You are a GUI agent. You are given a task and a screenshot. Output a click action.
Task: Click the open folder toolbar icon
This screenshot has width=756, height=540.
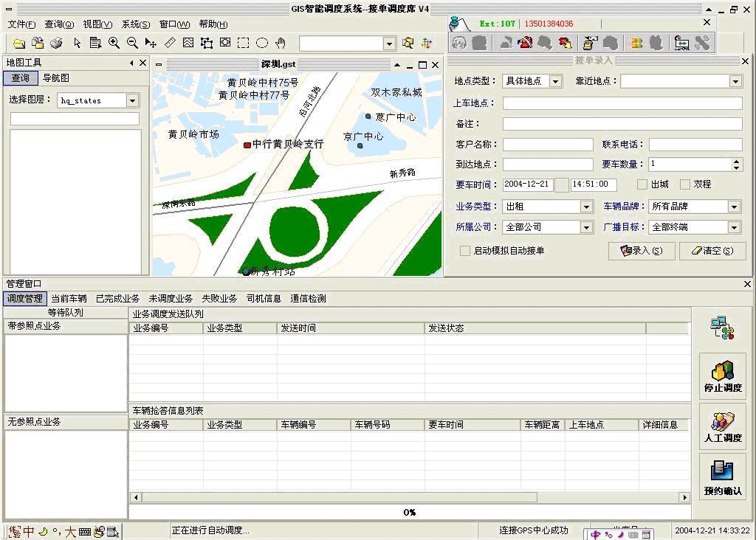(19, 44)
